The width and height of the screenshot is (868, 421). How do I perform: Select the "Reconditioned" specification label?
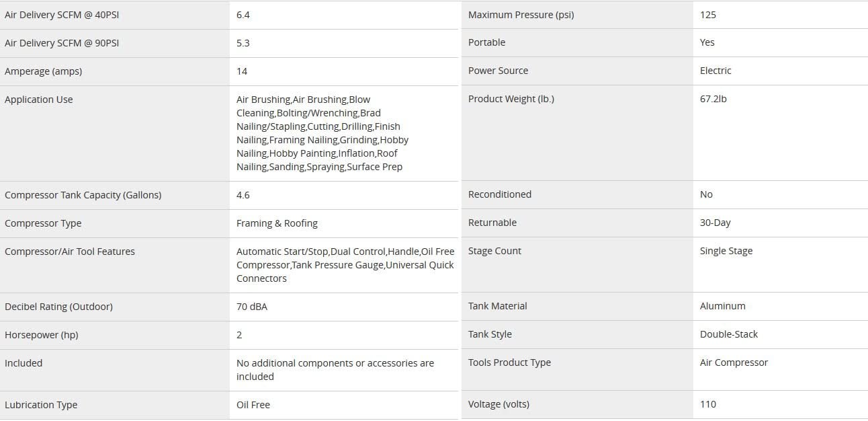[x=499, y=194]
